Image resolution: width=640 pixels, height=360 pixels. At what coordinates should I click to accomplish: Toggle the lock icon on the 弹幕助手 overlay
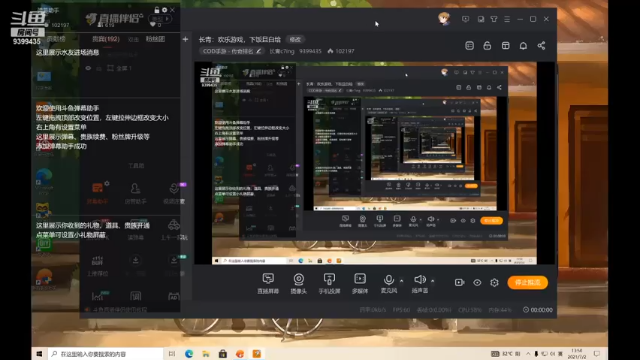pyautogui.click(x=157, y=10)
